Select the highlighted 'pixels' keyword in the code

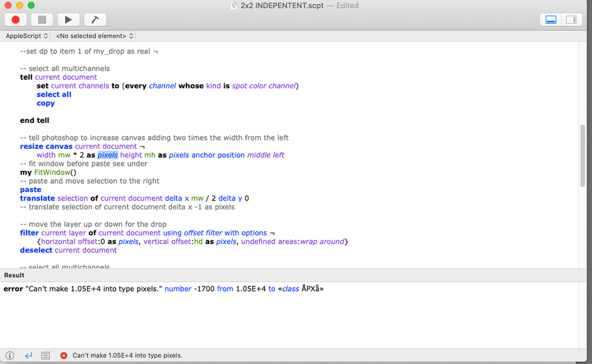coord(107,155)
